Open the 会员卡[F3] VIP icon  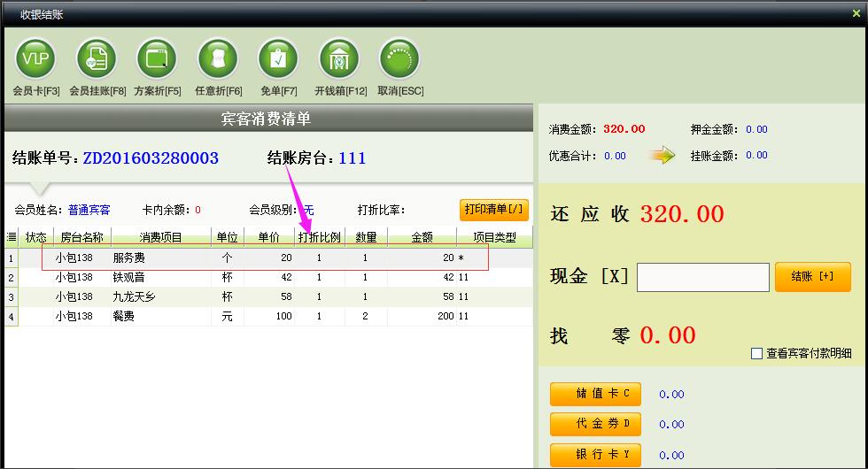tap(35, 58)
